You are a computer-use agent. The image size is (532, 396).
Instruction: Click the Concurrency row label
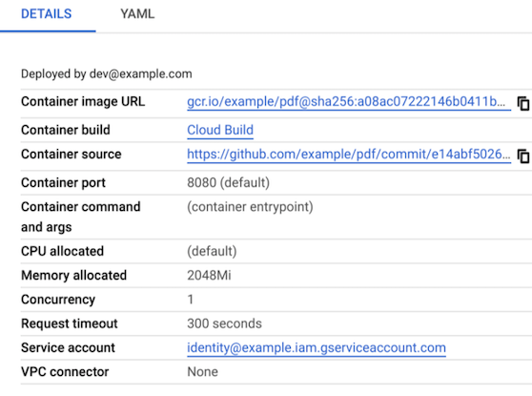pyautogui.click(x=58, y=300)
